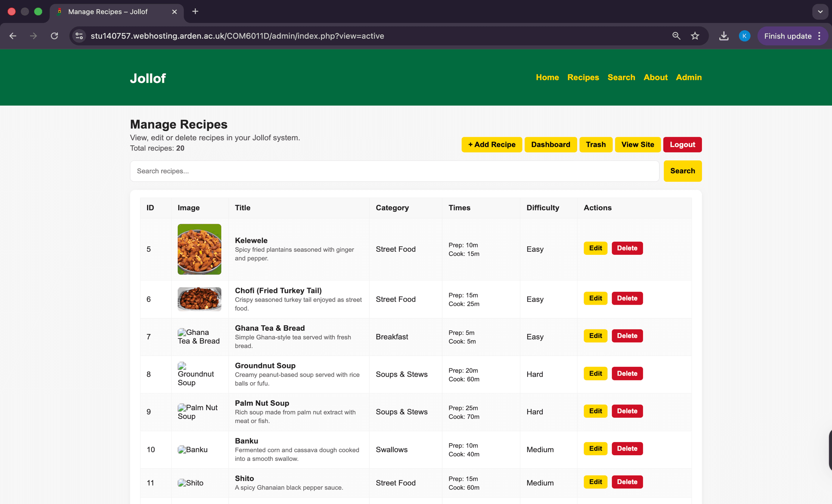Delete the Shito recipe
832x504 pixels.
pyautogui.click(x=627, y=482)
